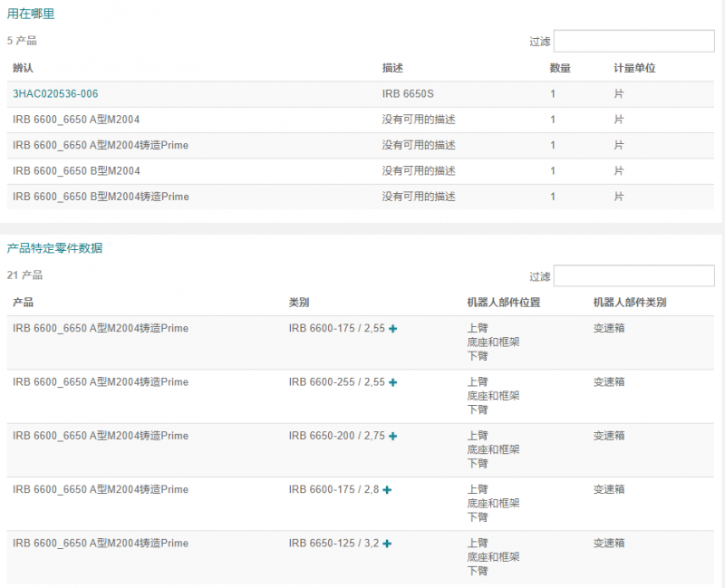
Task: Open the 3HAC020536-006 part link
Action: point(55,94)
